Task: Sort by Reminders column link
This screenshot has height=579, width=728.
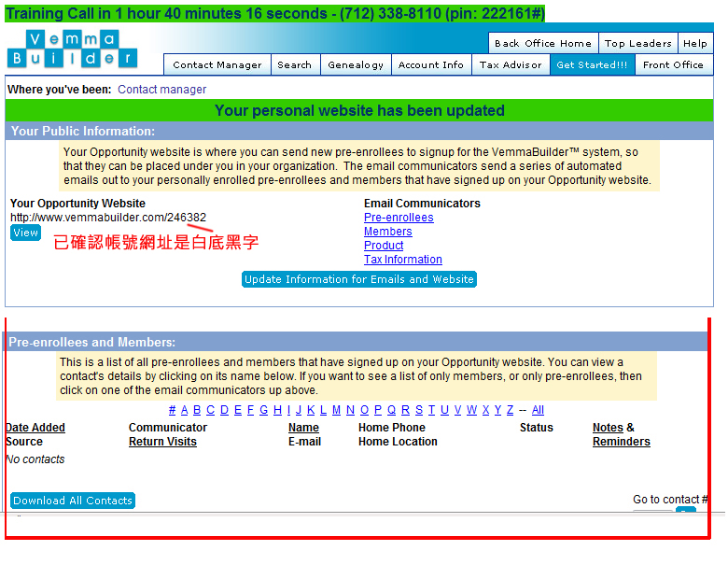Action: 622,442
